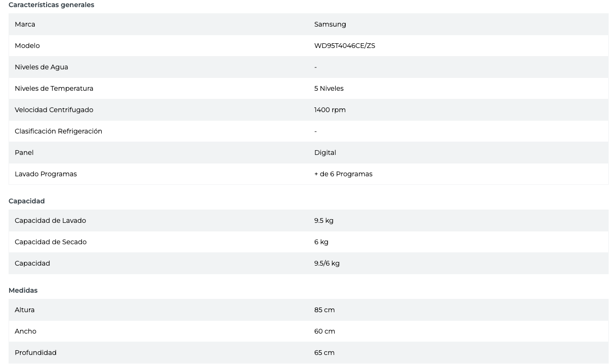
Task: Click the Capacidad de Secado label
Action: click(x=50, y=242)
